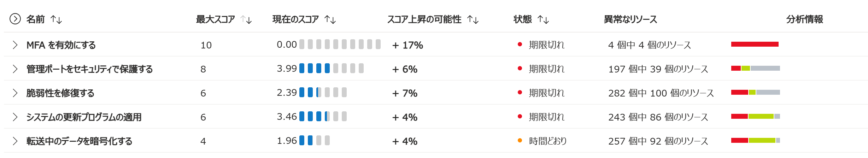Screen dimensions: 868x158
Task: Expand the 脆弱性を修復する row
Action: coord(15,93)
